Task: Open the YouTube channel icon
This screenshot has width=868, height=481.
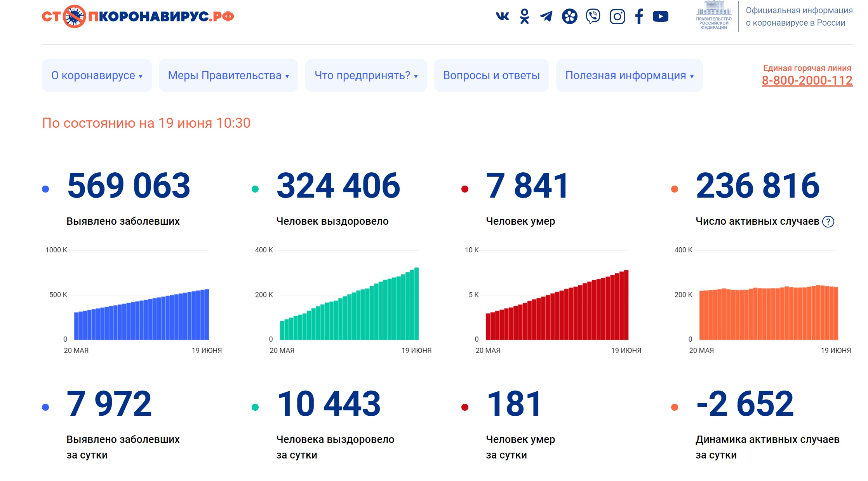Action: pyautogui.click(x=660, y=16)
